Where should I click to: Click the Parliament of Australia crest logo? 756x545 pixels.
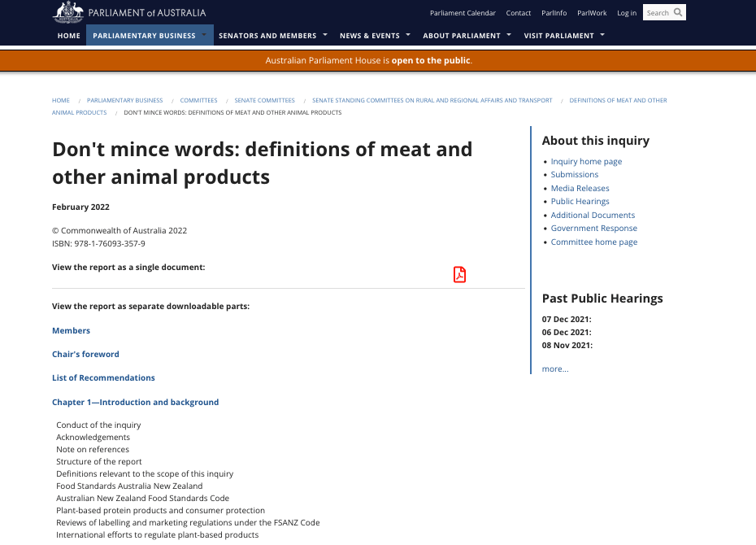pyautogui.click(x=68, y=12)
